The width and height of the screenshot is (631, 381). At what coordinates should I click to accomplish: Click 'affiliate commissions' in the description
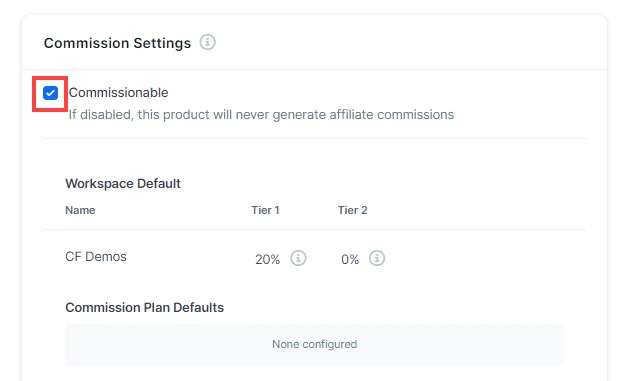(392, 115)
